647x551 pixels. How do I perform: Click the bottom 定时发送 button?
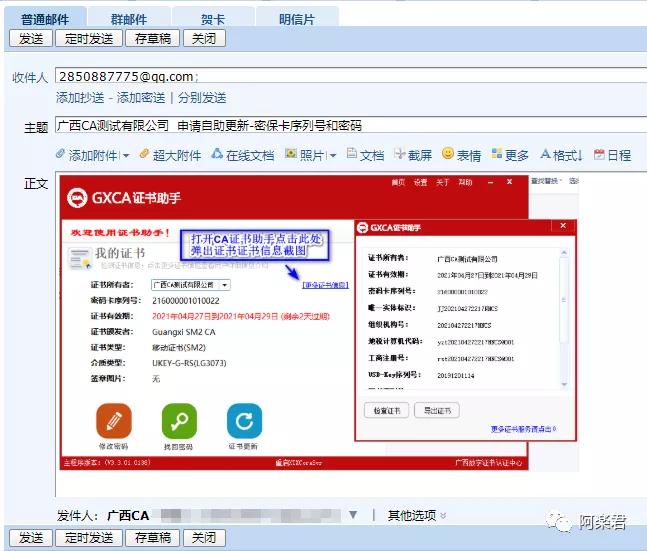coord(89,537)
